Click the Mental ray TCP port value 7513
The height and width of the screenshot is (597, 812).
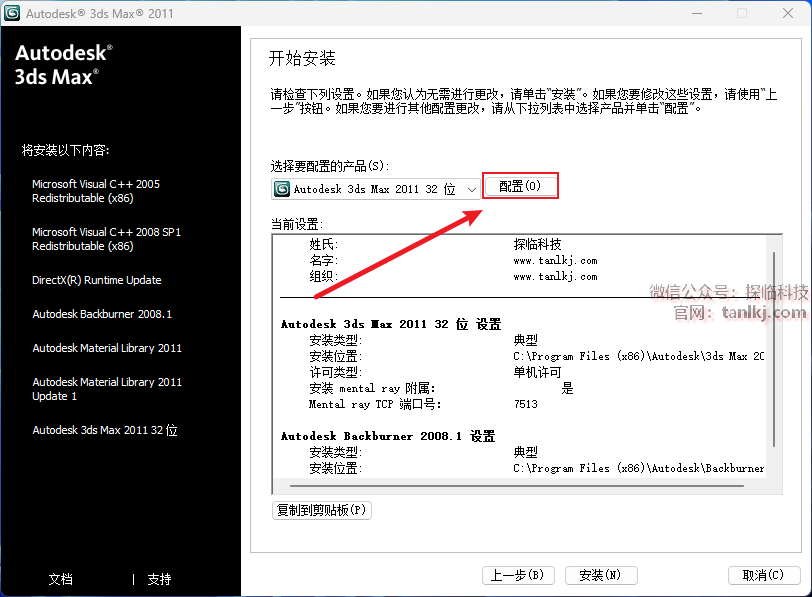(x=526, y=404)
